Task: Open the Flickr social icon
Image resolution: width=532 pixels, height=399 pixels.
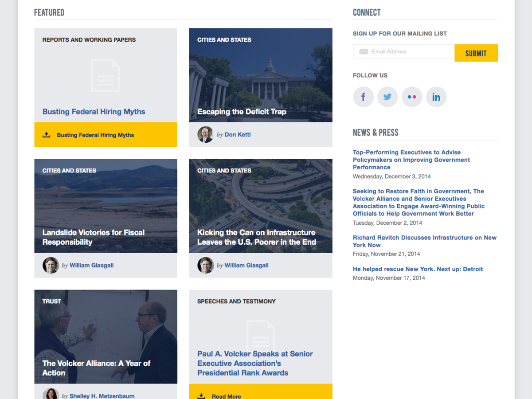Action: tap(412, 97)
